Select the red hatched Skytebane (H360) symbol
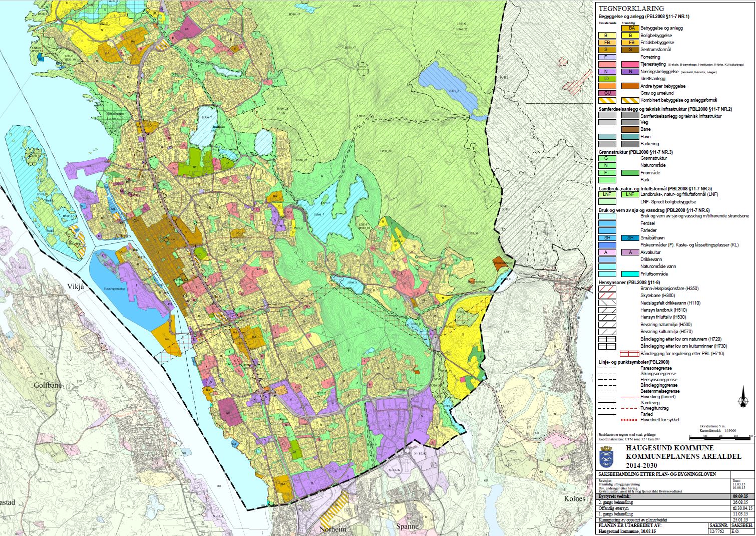The width and height of the screenshot is (756, 536). 606,296
